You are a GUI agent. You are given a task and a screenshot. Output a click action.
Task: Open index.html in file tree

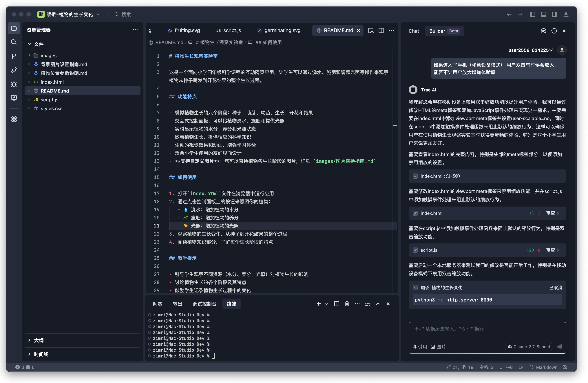point(83,82)
